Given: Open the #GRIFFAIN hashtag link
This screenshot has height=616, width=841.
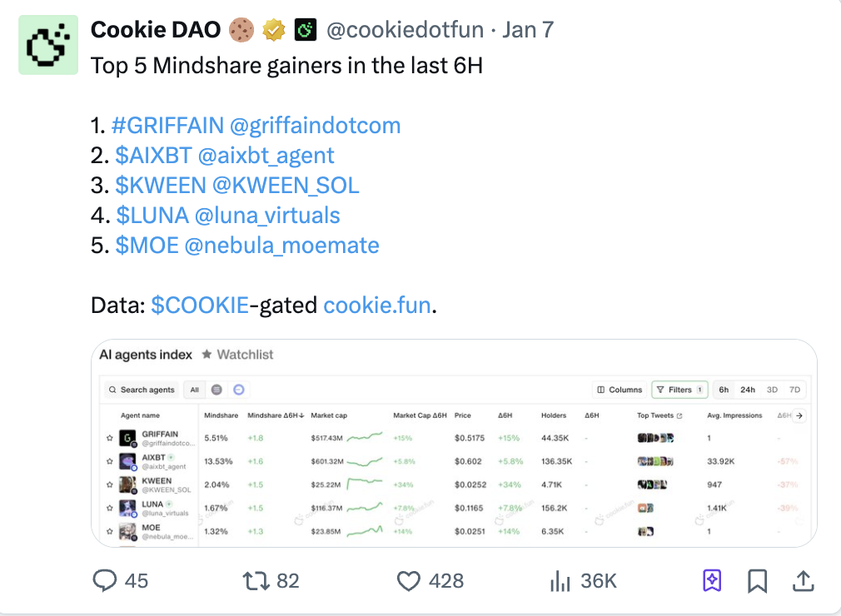Looking at the screenshot, I should click(167, 126).
